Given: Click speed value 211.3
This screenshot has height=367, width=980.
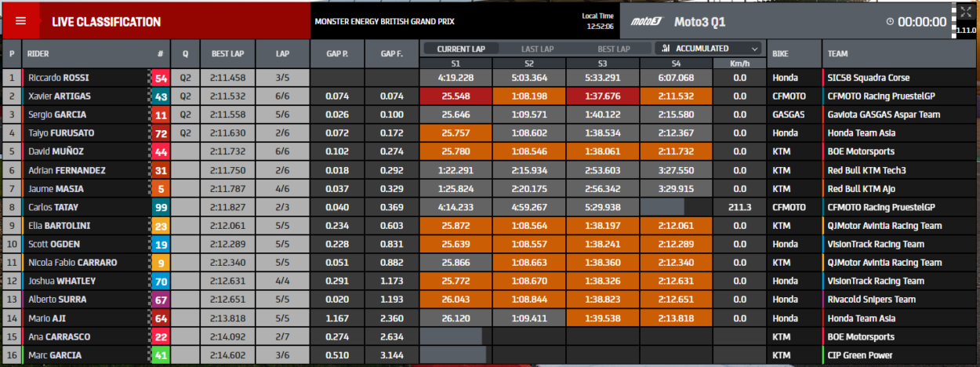Looking at the screenshot, I should coord(739,207).
